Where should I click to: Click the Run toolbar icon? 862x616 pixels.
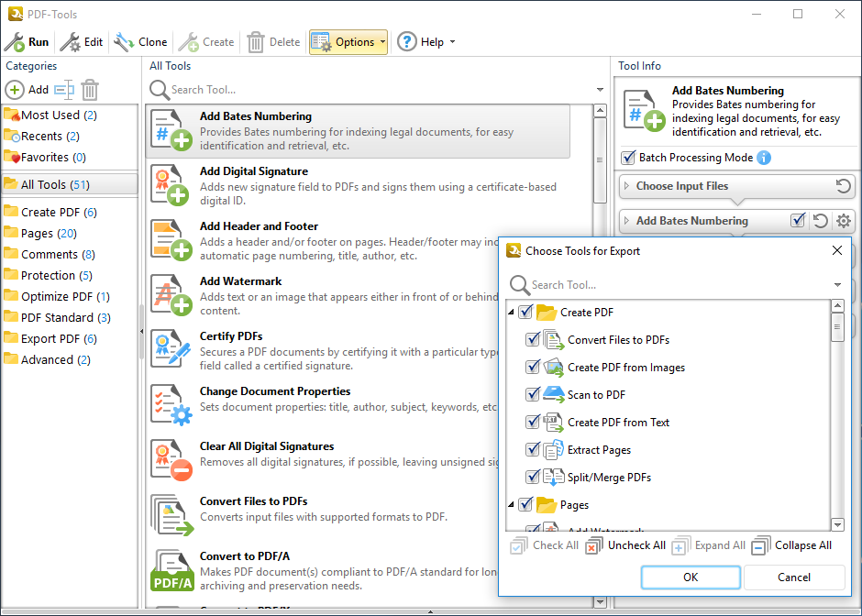click(x=15, y=42)
